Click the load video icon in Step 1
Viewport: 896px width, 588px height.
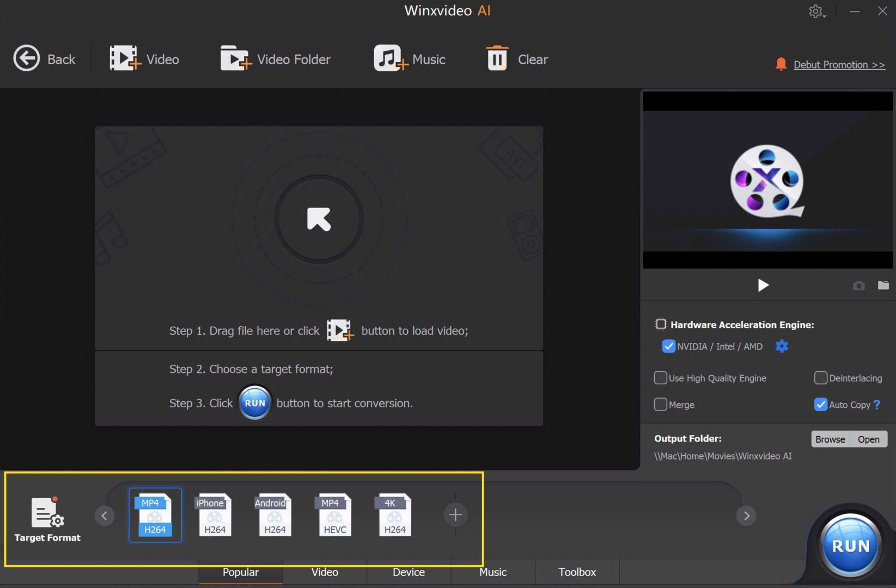340,330
